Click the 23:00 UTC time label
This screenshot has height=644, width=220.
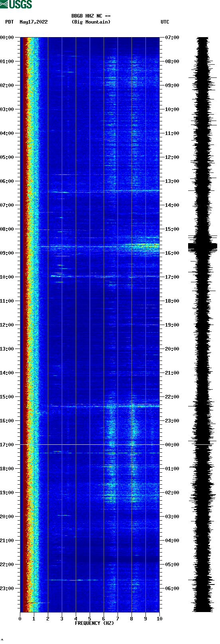pos(172,421)
